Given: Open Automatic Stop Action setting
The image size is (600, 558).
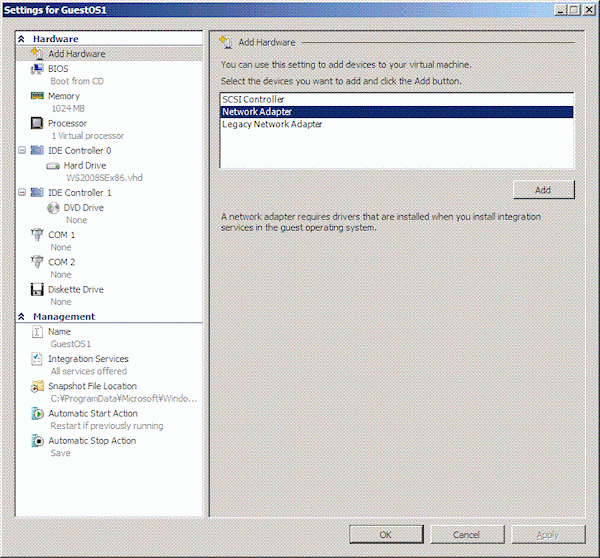Looking at the screenshot, I should (x=92, y=441).
